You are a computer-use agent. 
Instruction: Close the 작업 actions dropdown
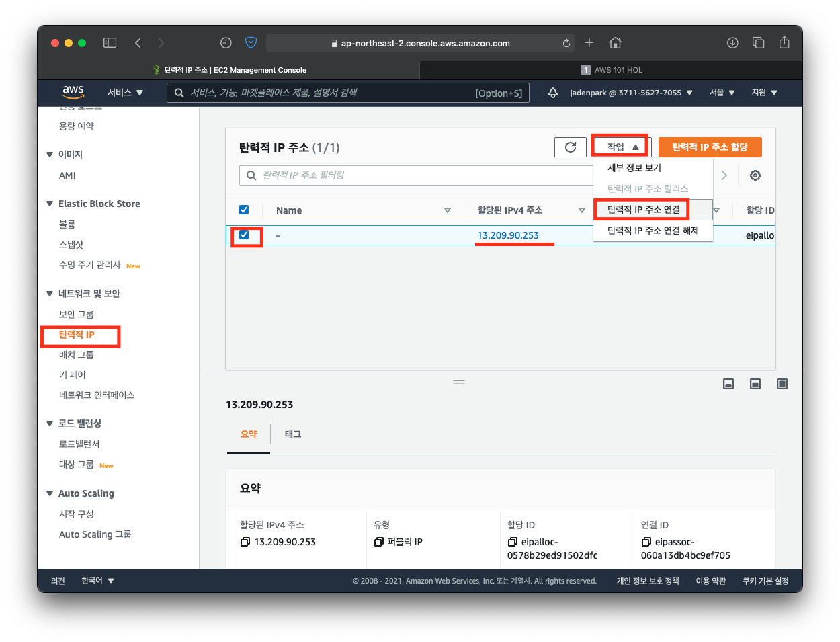[x=622, y=147]
